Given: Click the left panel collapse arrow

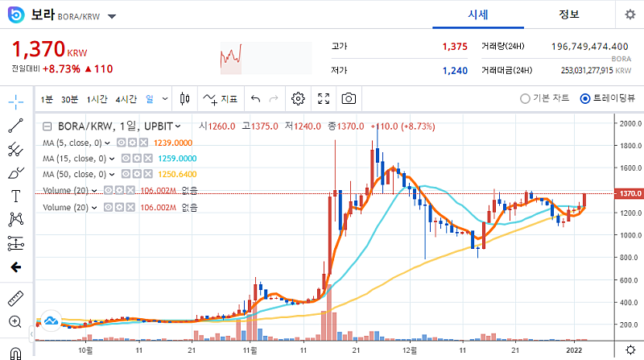Looking at the screenshot, I should (31, 334).
